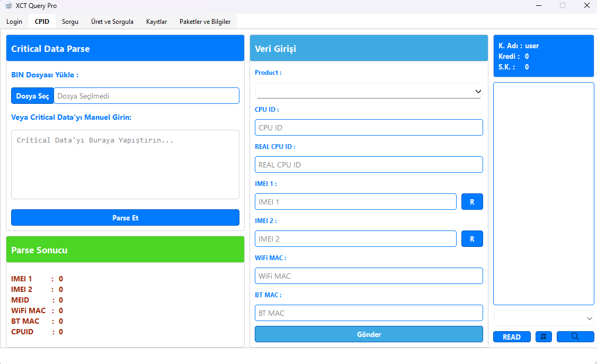The image size is (597, 364).
Task: Open the dropdown above the READ button
Action: point(543,318)
